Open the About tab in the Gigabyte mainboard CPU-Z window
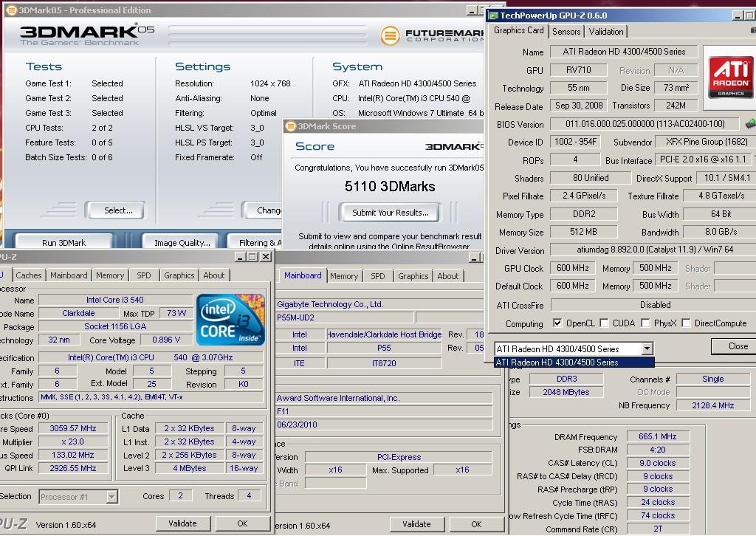Image resolution: width=756 pixels, height=536 pixels. [x=447, y=276]
